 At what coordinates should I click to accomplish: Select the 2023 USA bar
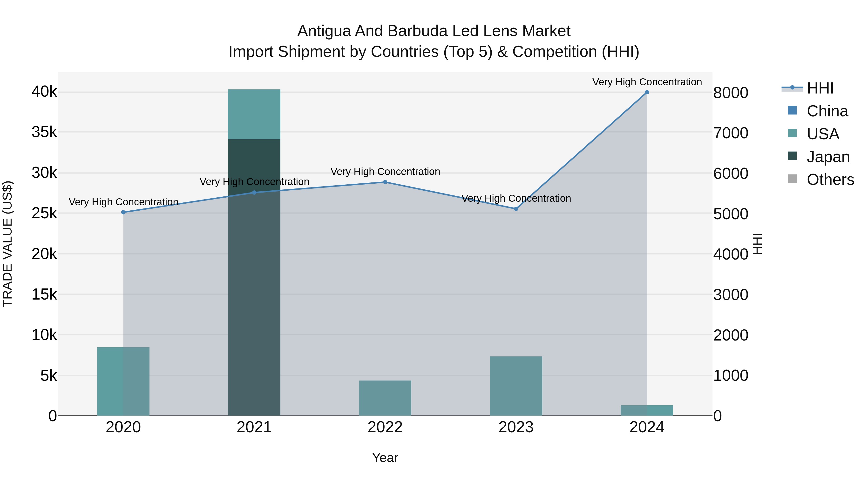[516, 386]
